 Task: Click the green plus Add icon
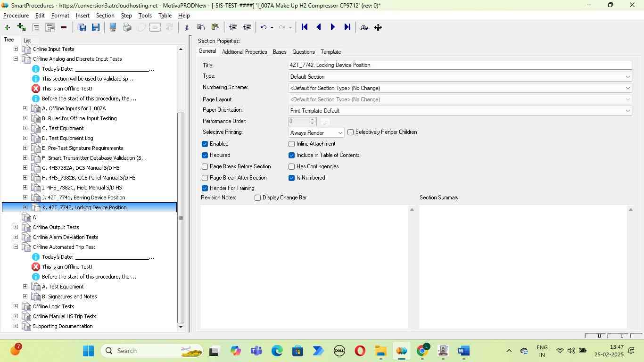pyautogui.click(x=7, y=27)
